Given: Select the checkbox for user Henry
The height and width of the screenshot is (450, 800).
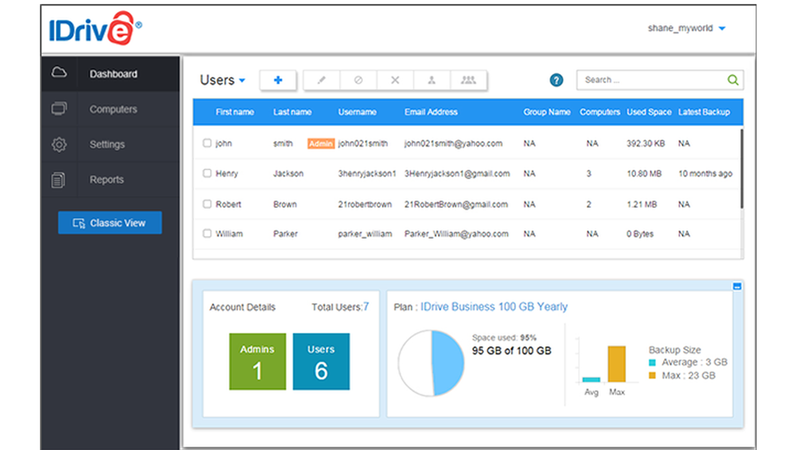Looking at the screenshot, I should pos(207,173).
